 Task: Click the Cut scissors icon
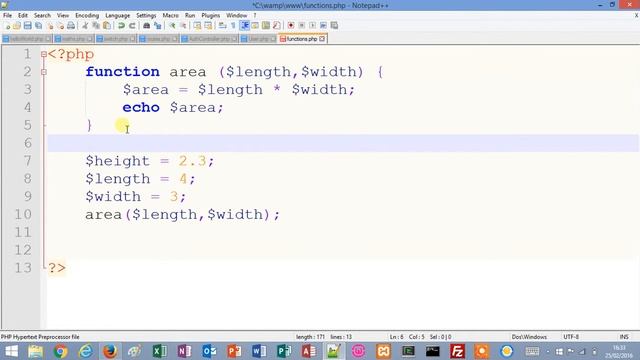tap(85, 26)
